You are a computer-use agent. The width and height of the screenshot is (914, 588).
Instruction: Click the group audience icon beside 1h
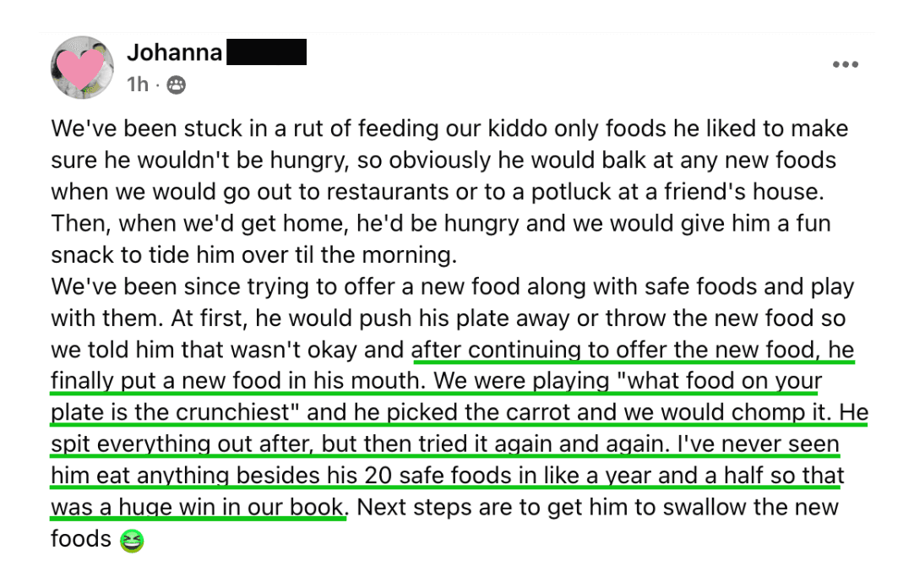tap(176, 85)
